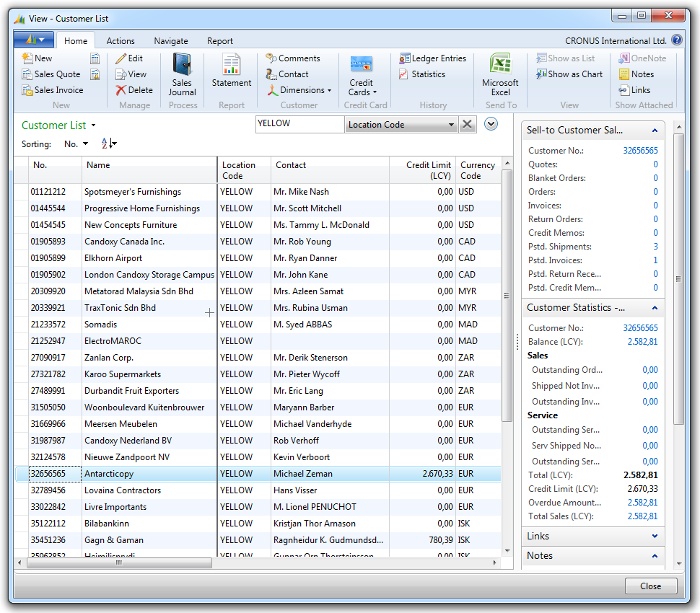Click Balance (LCY) value 2.582,81
Image resolution: width=700 pixels, height=613 pixels.
[642, 342]
